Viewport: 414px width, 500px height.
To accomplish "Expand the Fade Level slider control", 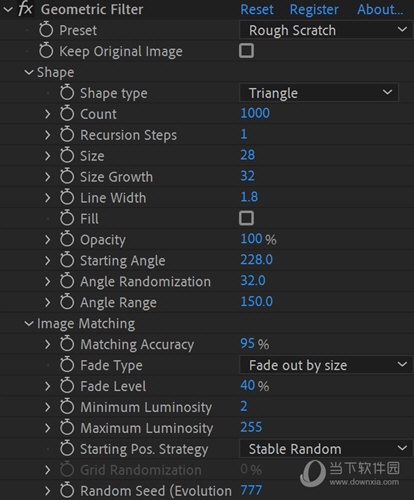I will 47,386.
